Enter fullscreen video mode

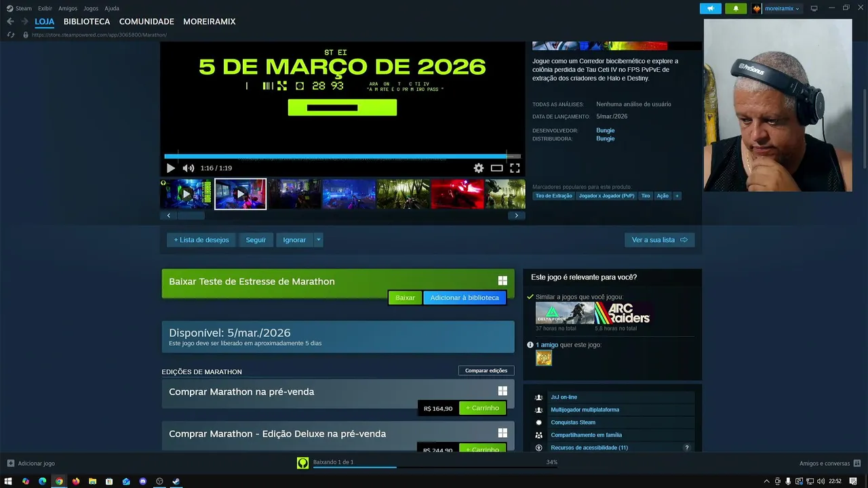click(515, 168)
